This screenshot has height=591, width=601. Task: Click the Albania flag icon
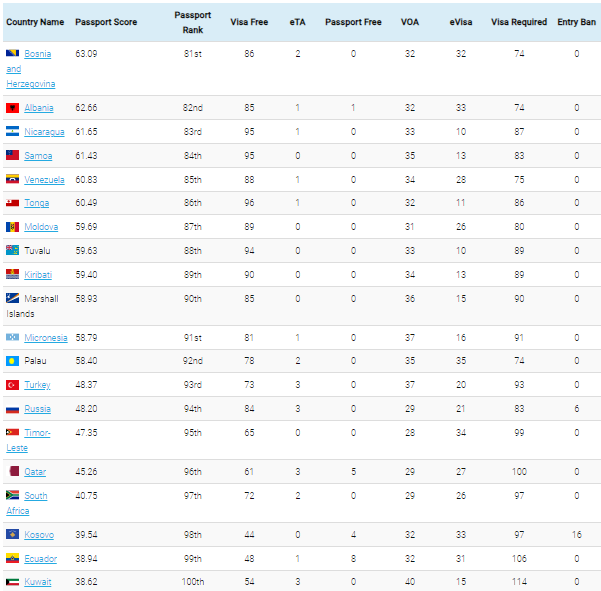click(12, 108)
